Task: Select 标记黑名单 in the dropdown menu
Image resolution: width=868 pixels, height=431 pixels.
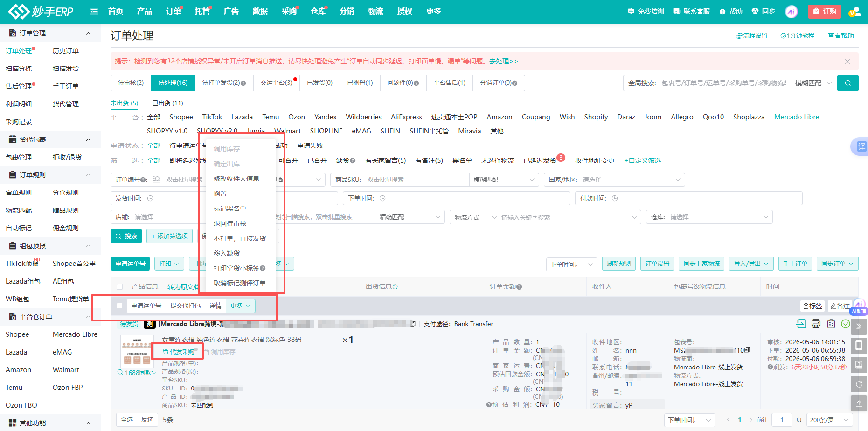Action: 230,209
